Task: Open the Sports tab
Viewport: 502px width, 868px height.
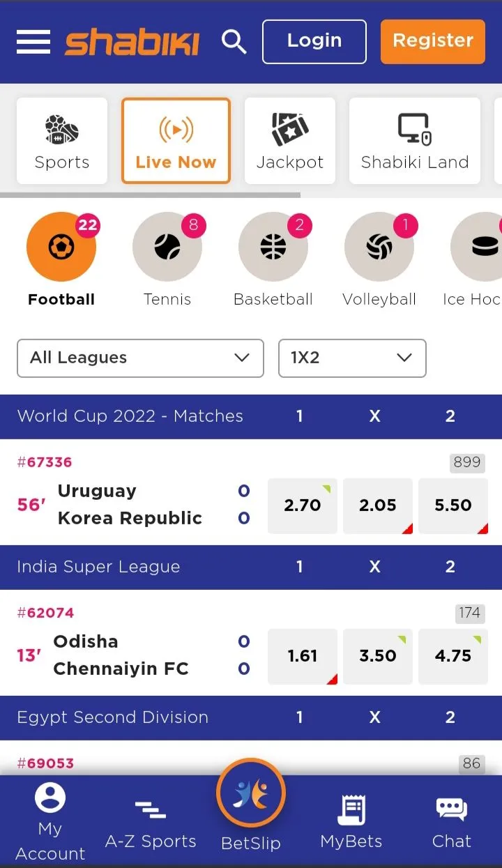Action: (x=62, y=141)
